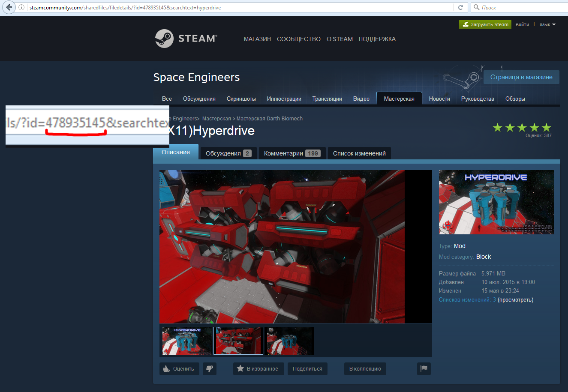Click the thumbs-down rating icon
Image resolution: width=568 pixels, height=392 pixels.
210,369
